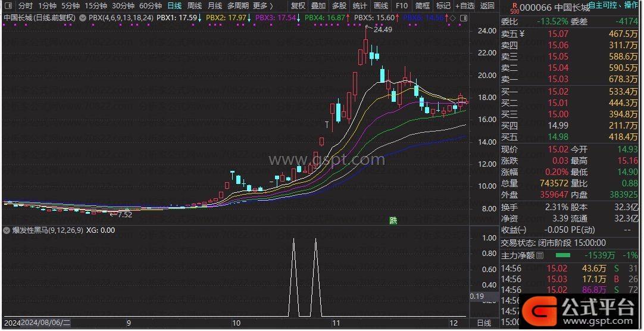Image resolution: width=644 pixels, height=331 pixels.
Task: Click the 主力净额 list icon
Action: click(540, 255)
